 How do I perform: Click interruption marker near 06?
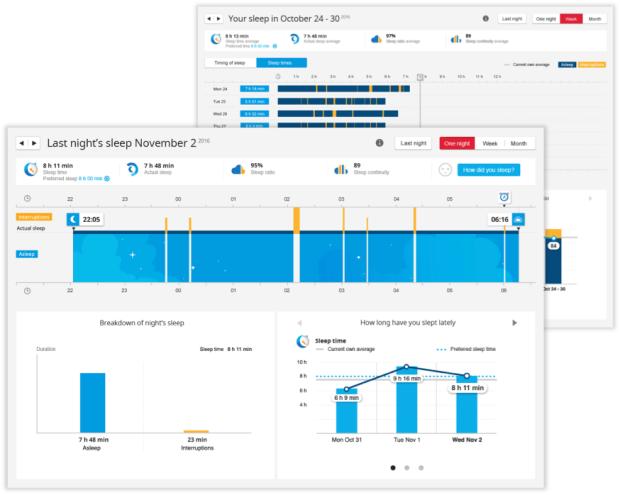click(505, 229)
